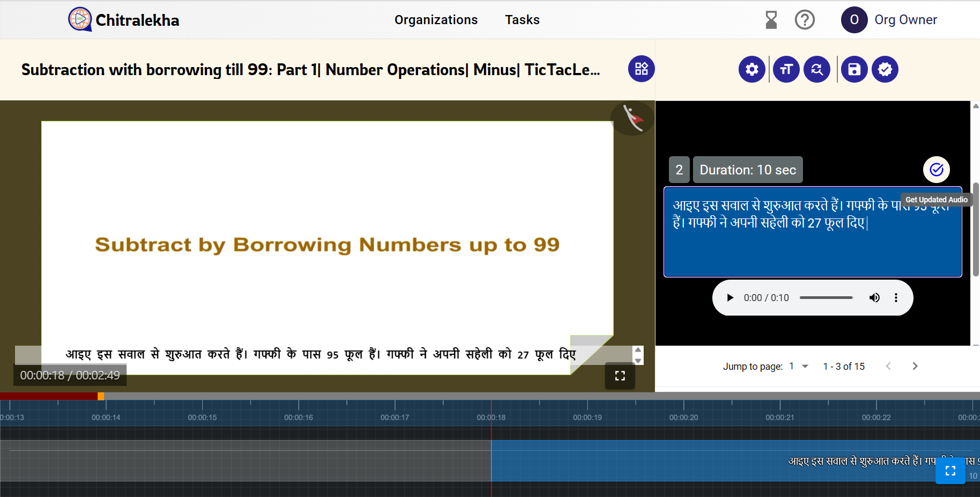Open the audio player three-dot menu
980x497 pixels.
[x=896, y=297]
